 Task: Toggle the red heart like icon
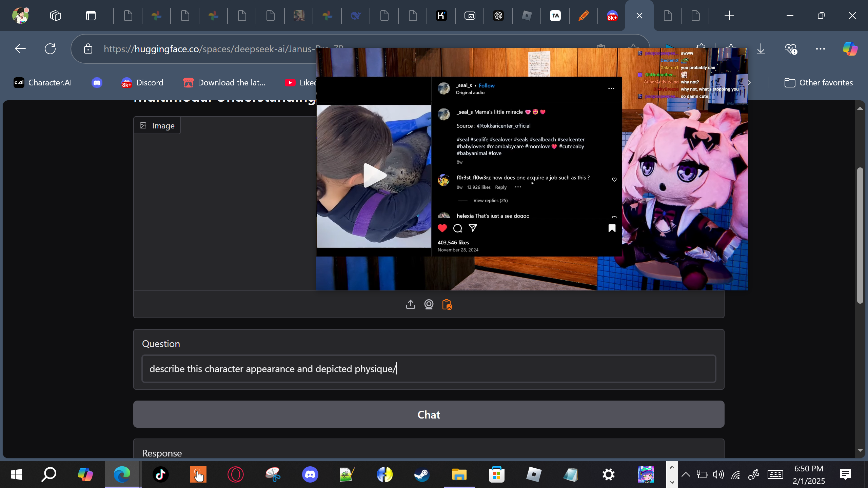[x=442, y=228]
